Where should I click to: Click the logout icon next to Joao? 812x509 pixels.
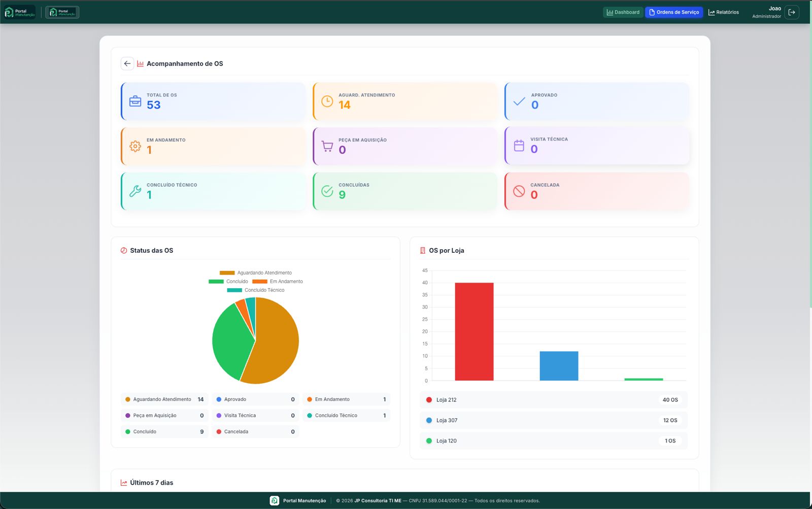792,12
